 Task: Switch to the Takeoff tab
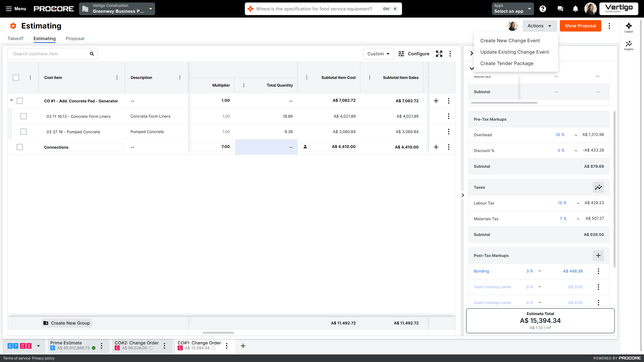[15, 38]
